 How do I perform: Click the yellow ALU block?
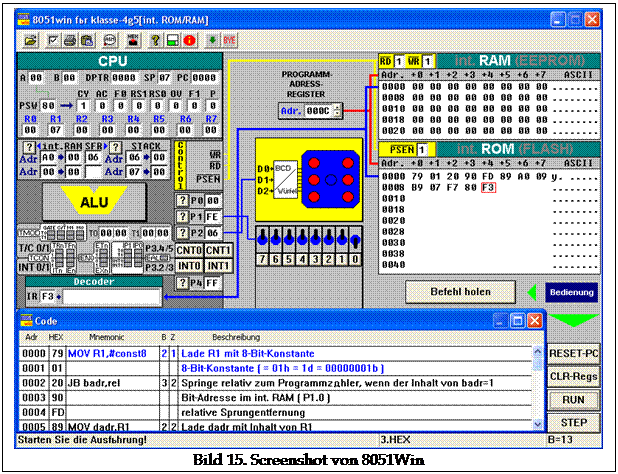94,200
